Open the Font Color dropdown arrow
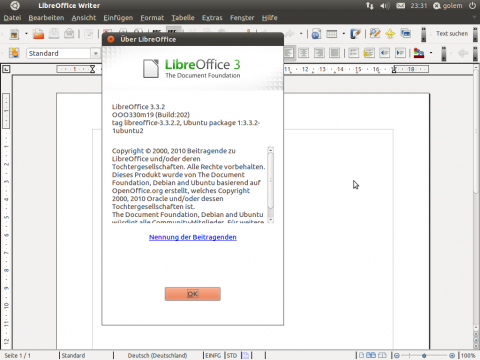Image resolution: width=480 pixels, height=360 pixels. (x=431, y=53)
